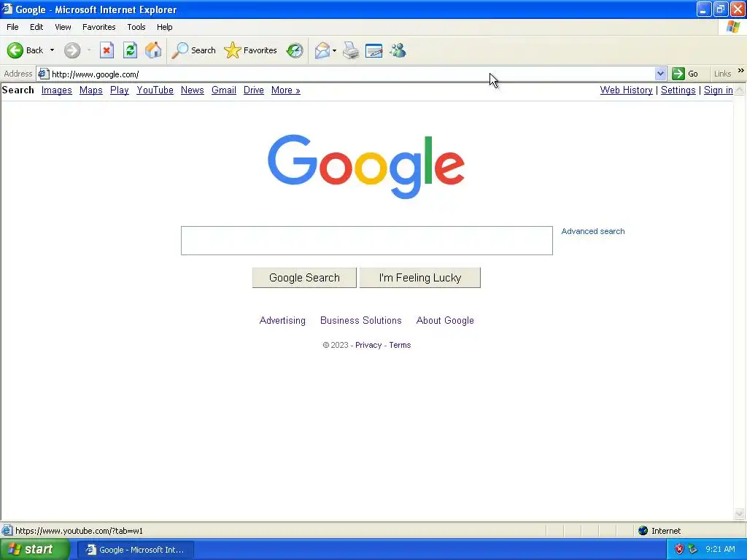This screenshot has height=560, width=747.
Task: Click the Print icon
Action: (x=351, y=50)
